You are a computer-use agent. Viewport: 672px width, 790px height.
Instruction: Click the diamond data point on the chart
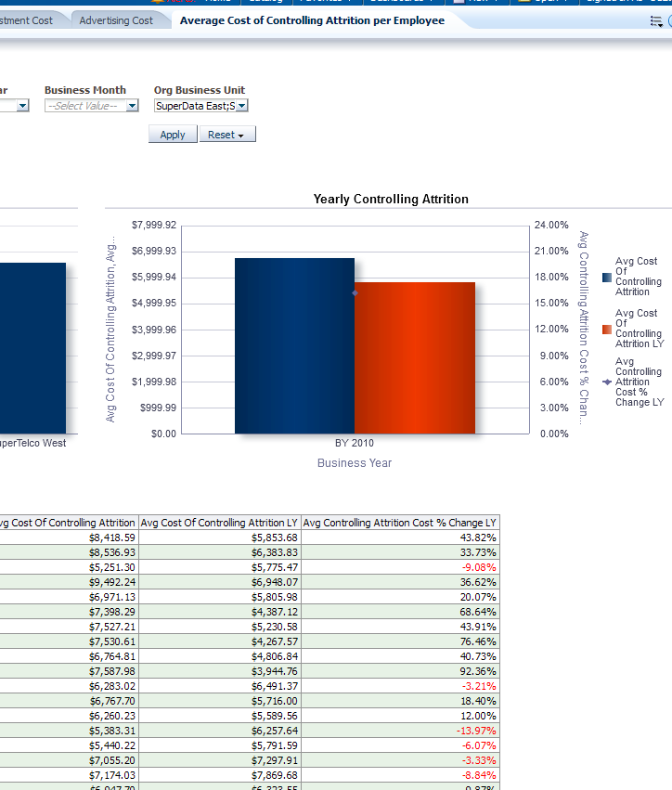pyautogui.click(x=355, y=292)
